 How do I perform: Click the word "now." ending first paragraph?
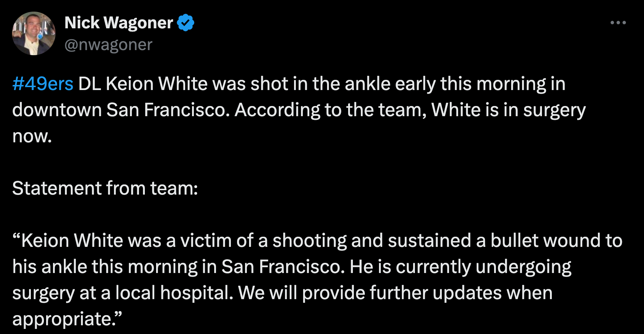click(32, 136)
